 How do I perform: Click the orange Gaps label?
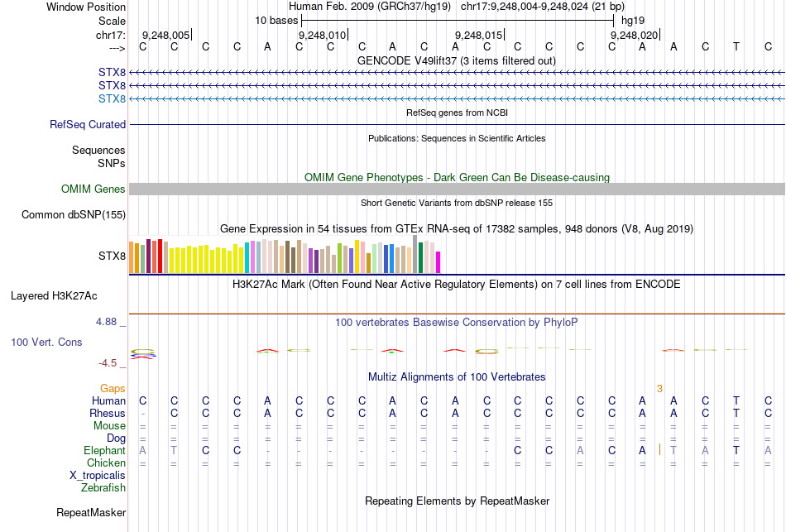coord(113,389)
